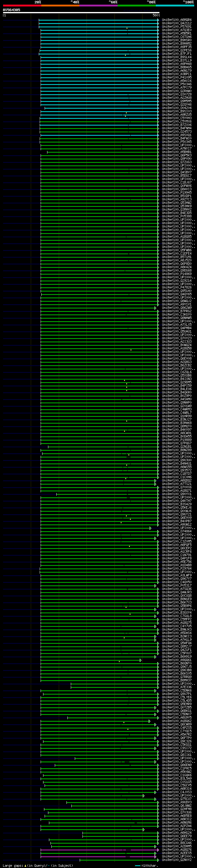Viewport: 197px width, 868px height.
Task: Select the UniRef100_P29764 label
Action: [x=177, y=568]
